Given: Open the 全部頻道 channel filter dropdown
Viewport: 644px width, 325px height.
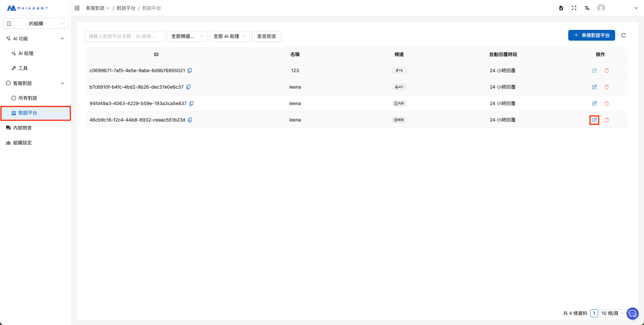Looking at the screenshot, I should point(187,36).
